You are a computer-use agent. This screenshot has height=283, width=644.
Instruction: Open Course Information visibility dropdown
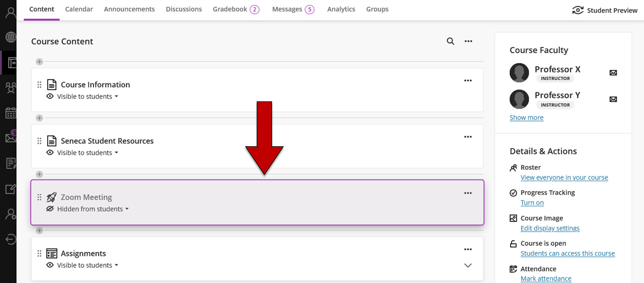(88, 96)
